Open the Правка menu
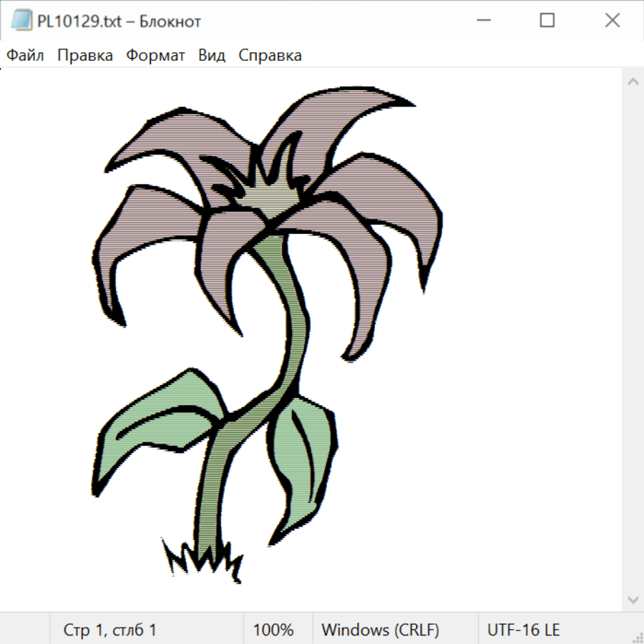644x644 pixels. click(x=85, y=55)
